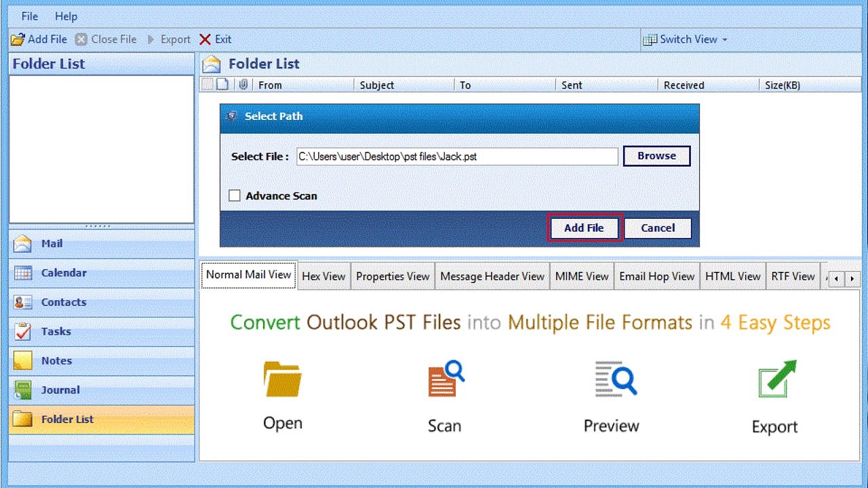Sort by the Received column header

click(x=708, y=85)
